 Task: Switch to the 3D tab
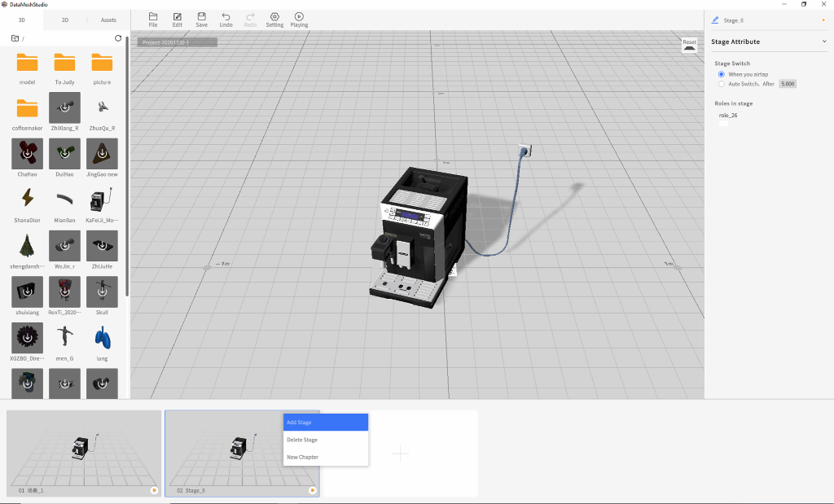click(x=22, y=20)
